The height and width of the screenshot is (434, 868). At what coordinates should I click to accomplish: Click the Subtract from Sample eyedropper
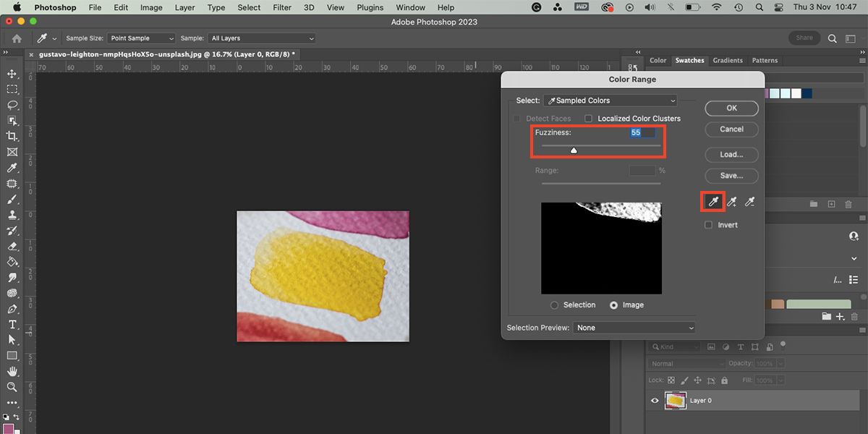(x=750, y=202)
